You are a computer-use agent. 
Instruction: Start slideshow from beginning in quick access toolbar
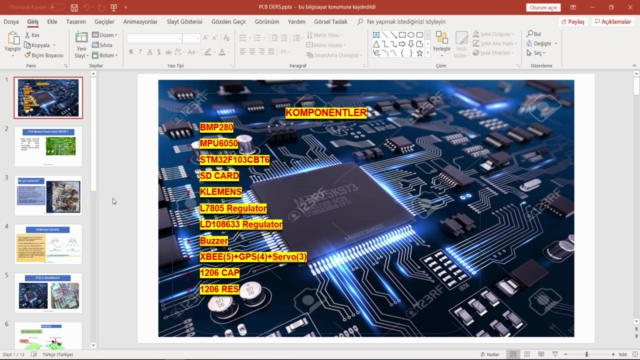(114, 7)
